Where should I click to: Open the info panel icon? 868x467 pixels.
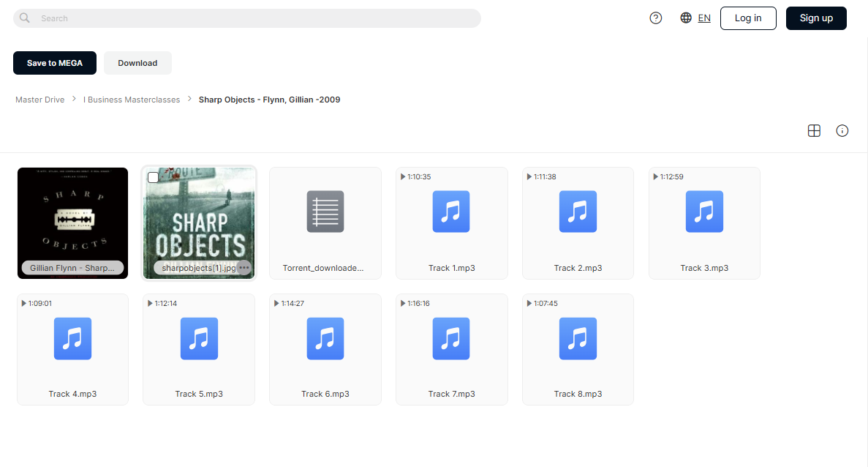pos(842,131)
